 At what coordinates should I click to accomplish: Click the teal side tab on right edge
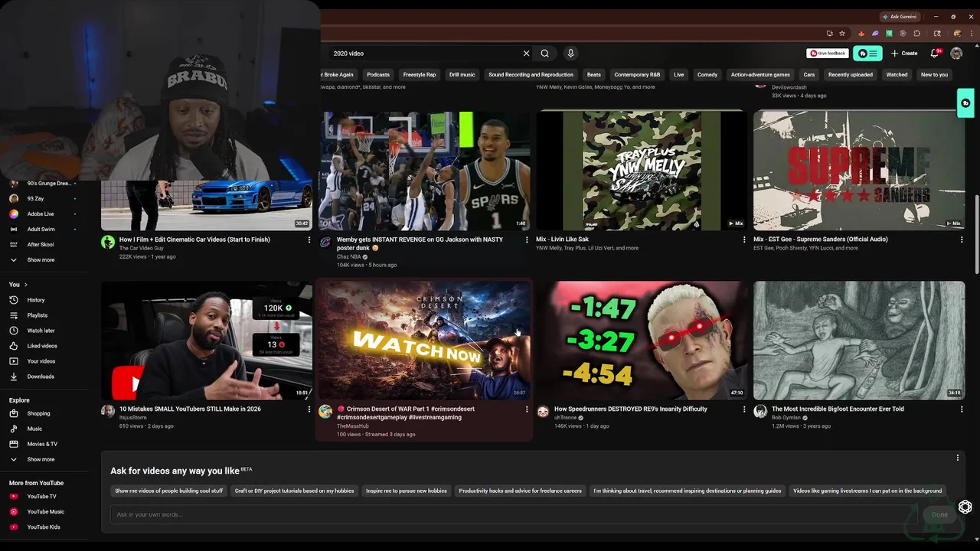click(x=966, y=103)
